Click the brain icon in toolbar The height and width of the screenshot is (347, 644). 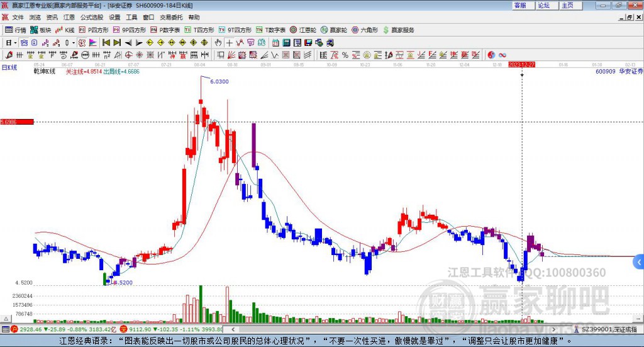pos(262,43)
